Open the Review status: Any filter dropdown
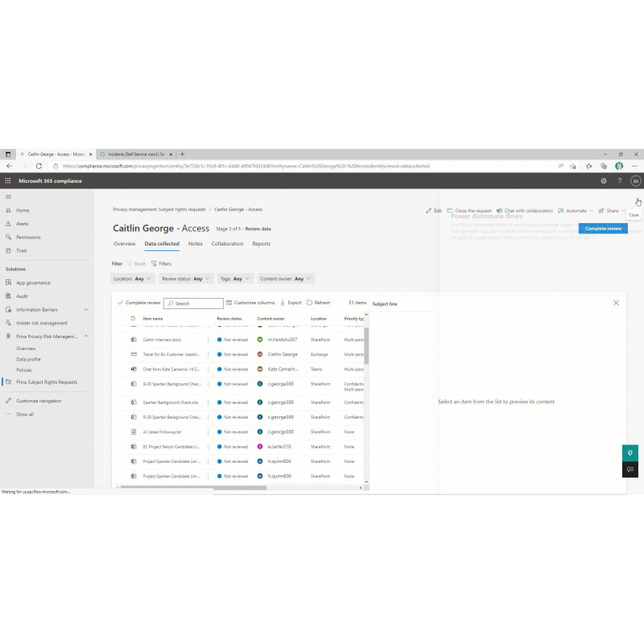This screenshot has height=644, width=644. click(186, 279)
